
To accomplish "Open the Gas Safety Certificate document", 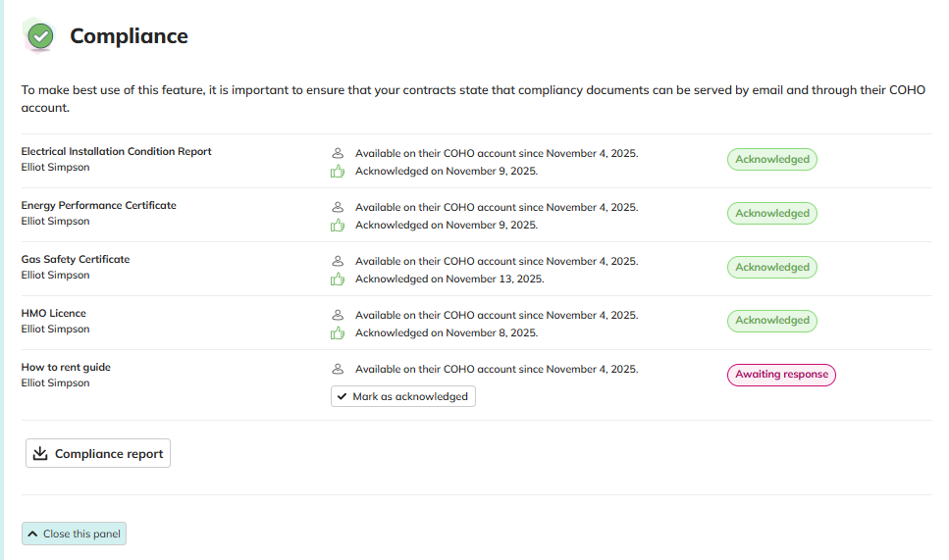I will (x=76, y=260).
